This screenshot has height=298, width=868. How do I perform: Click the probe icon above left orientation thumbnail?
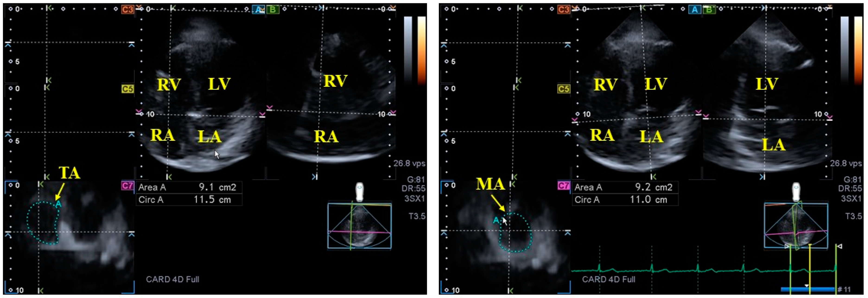point(360,192)
